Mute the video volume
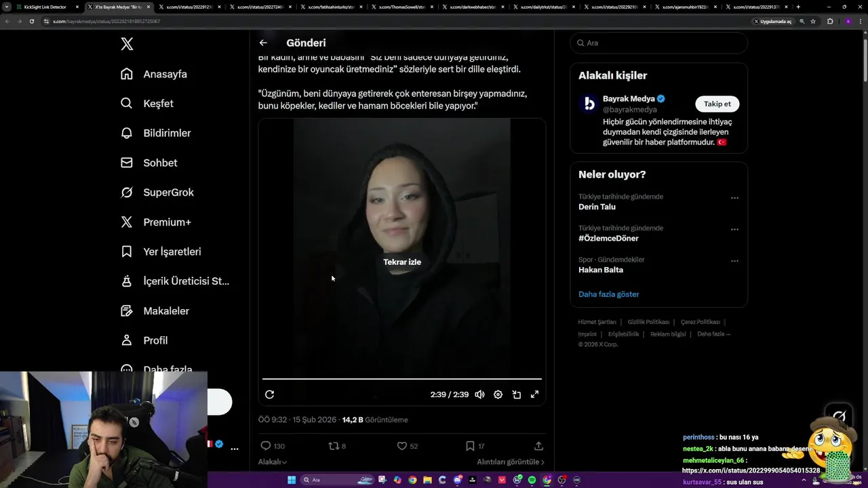This screenshot has width=868, height=488. click(479, 394)
